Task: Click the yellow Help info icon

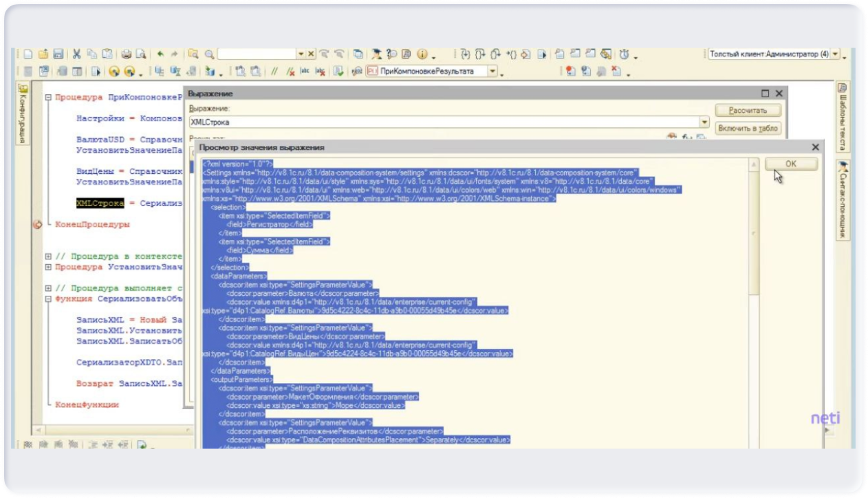Action: [422, 54]
